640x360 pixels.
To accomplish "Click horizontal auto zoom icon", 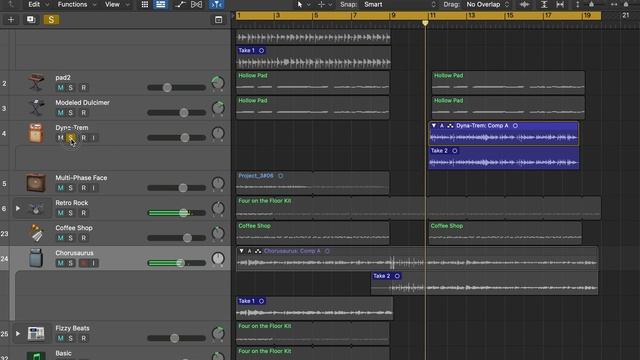I will 560,4.
